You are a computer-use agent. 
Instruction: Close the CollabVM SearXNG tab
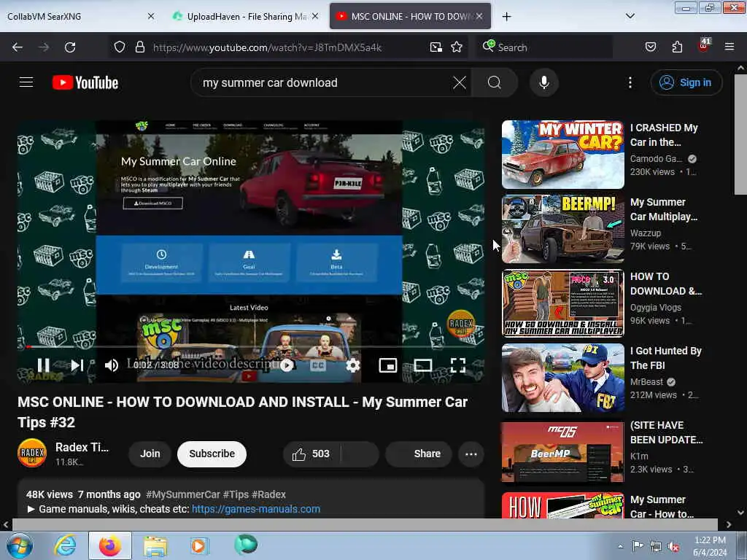151,16
